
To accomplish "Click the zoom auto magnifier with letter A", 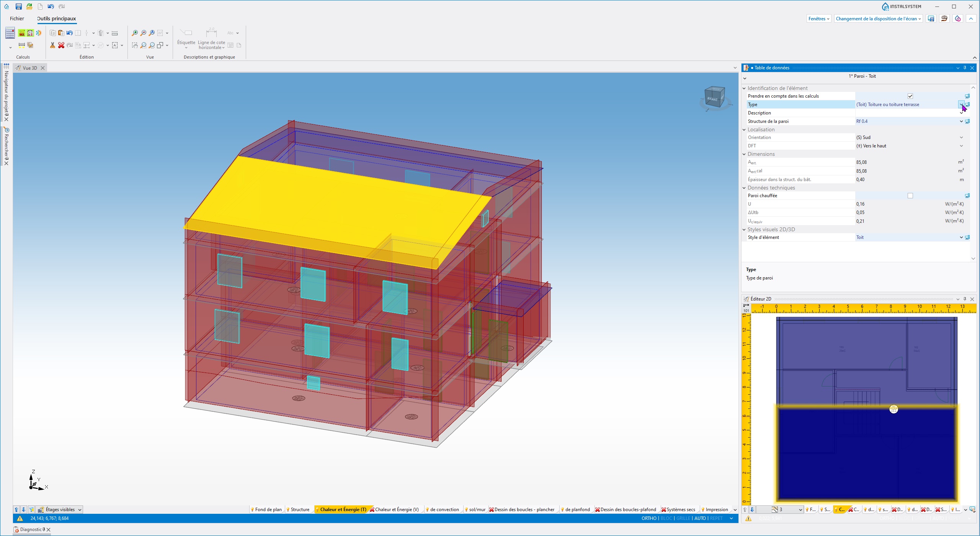I will (152, 33).
